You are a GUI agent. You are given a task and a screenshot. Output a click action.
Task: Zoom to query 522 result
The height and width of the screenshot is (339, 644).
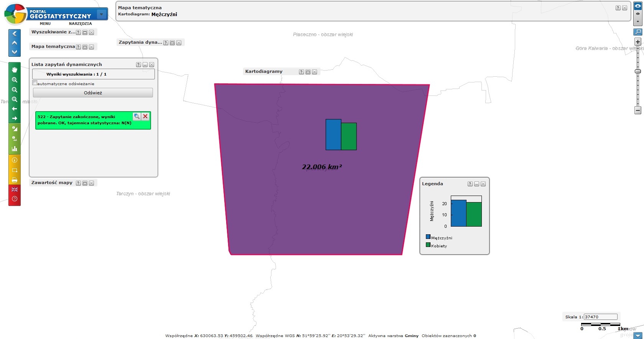pos(137,116)
